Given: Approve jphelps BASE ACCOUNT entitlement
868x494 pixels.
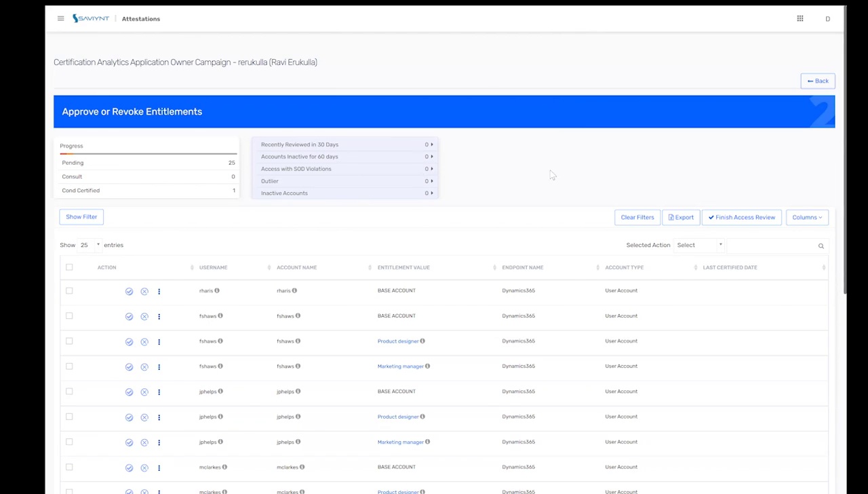Looking at the screenshot, I should coord(129,392).
